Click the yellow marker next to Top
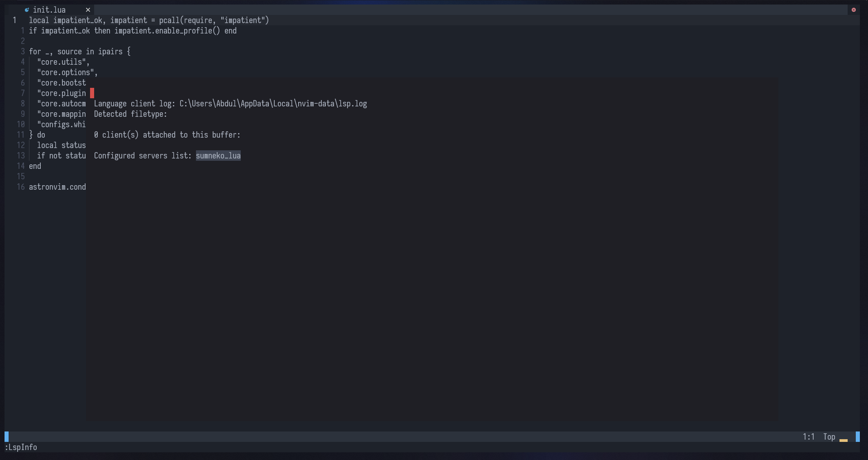 click(x=844, y=440)
